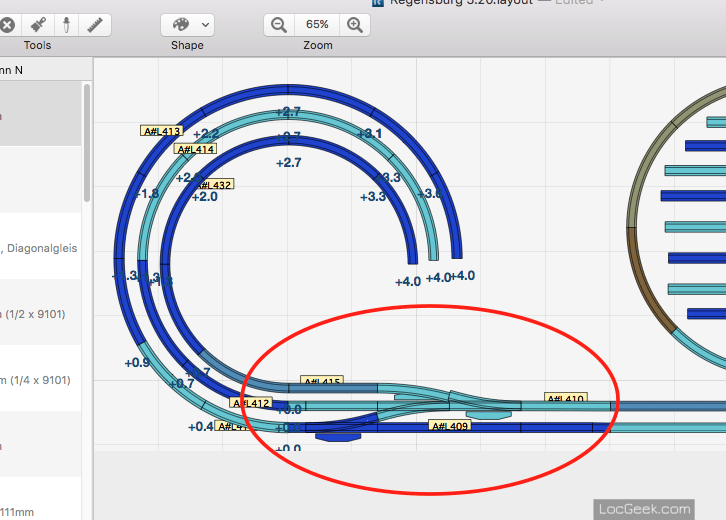
Task: Select the (1/4 x 9101) track item
Action: pos(40,378)
